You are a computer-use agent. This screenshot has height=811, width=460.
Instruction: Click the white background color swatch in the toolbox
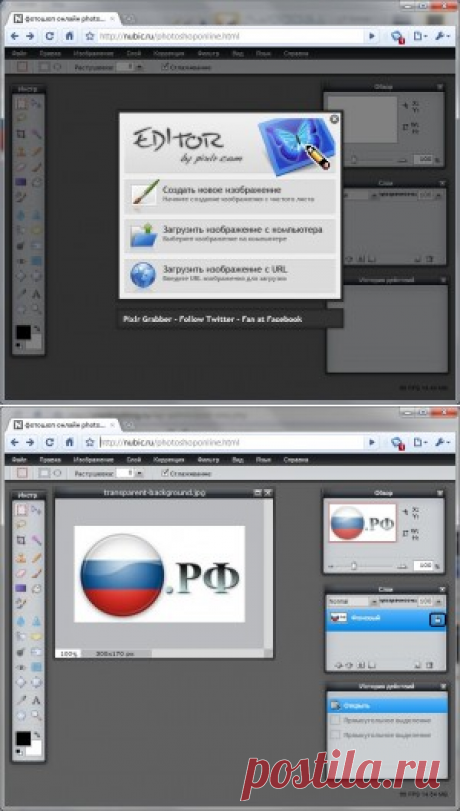35,747
